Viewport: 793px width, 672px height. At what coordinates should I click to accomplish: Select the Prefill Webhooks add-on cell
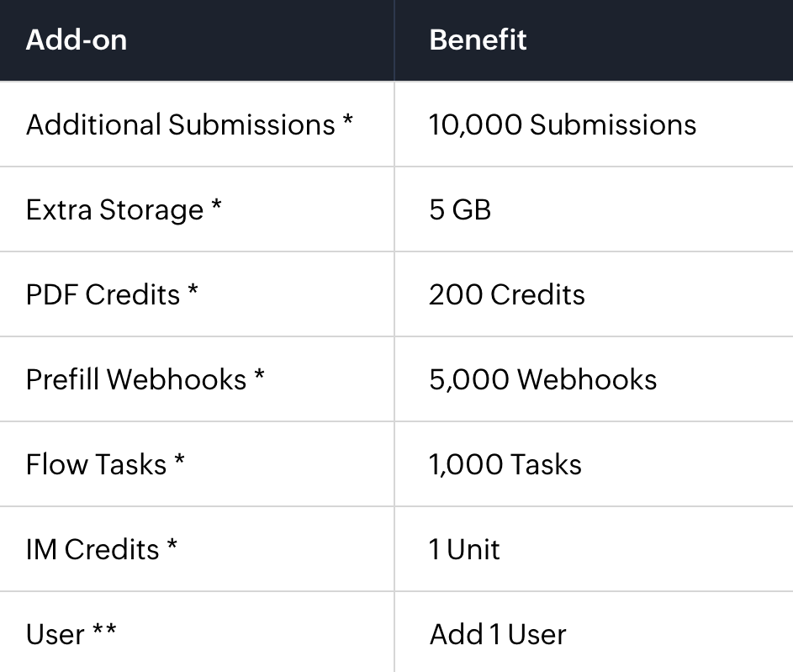click(x=197, y=379)
